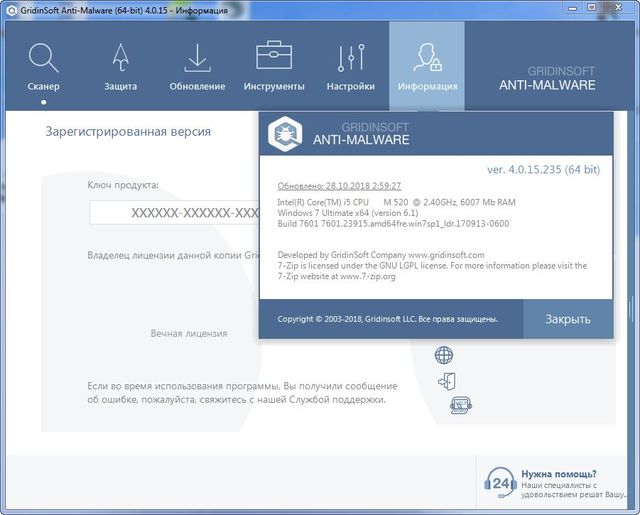Close the GridinSoft Anti-Malware window
This screenshot has width=640, height=515.
coord(621,10)
